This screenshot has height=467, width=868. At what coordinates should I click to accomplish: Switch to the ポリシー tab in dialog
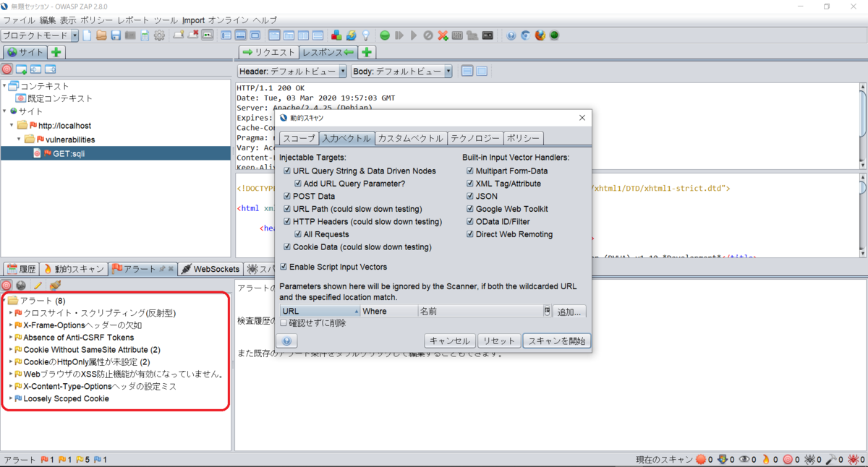pos(523,138)
